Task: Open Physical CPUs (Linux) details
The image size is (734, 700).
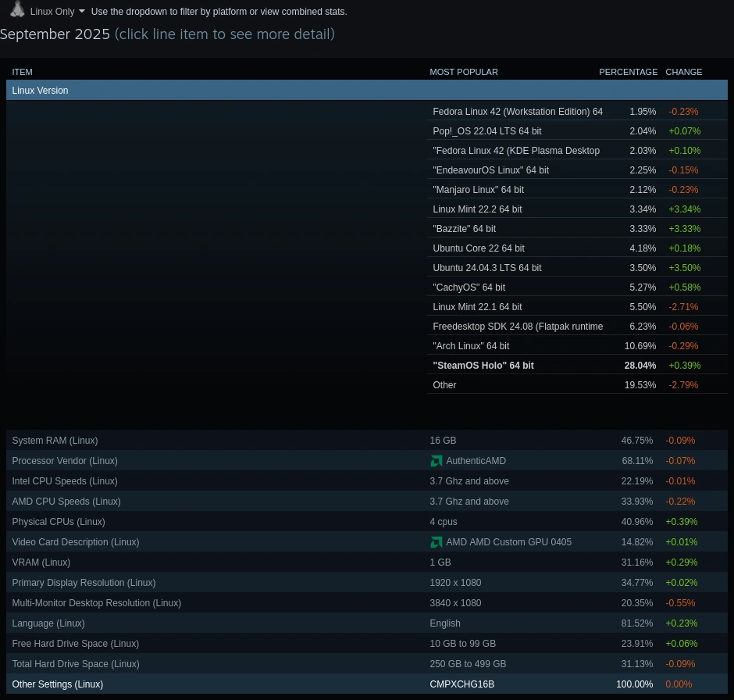Action: (59, 522)
